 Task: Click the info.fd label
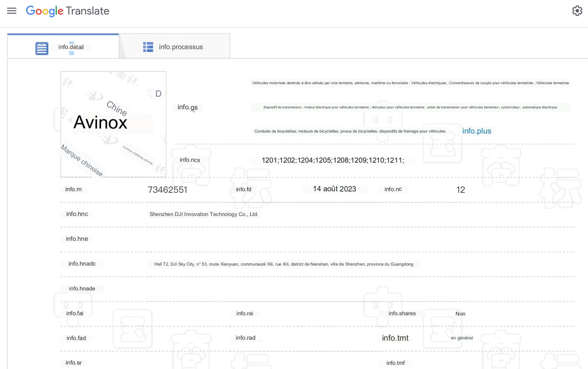tap(244, 189)
